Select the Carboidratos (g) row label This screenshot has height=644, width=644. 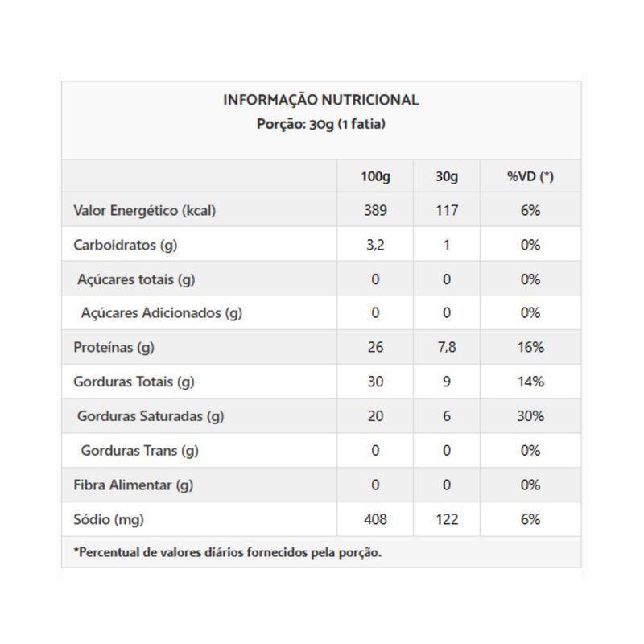tap(126, 245)
